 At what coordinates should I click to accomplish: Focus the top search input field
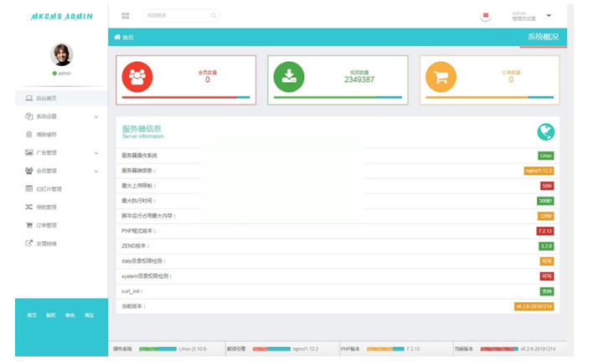pos(176,16)
